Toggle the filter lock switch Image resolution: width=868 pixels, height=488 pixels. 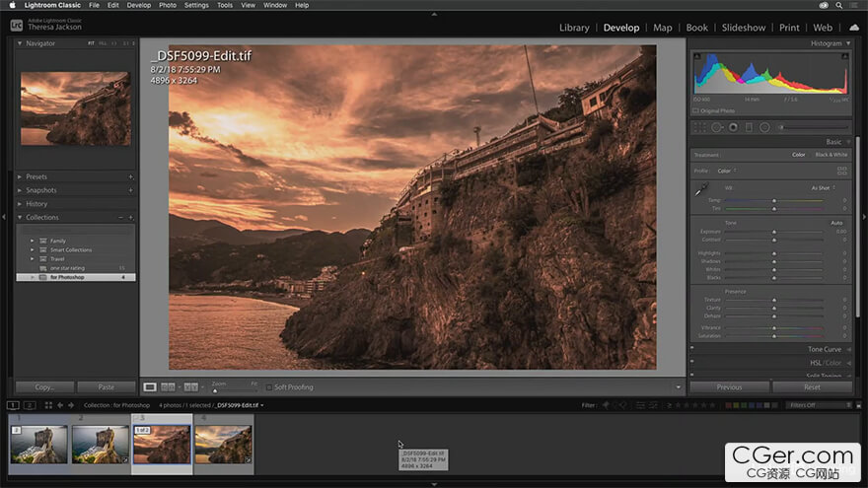point(858,405)
